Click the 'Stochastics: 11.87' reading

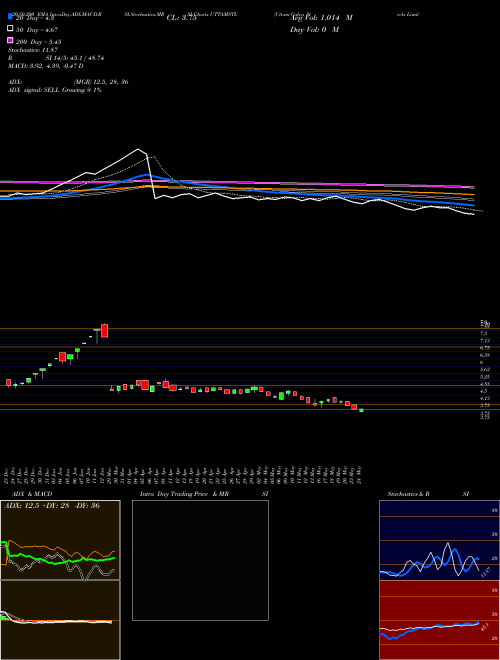coord(33,50)
